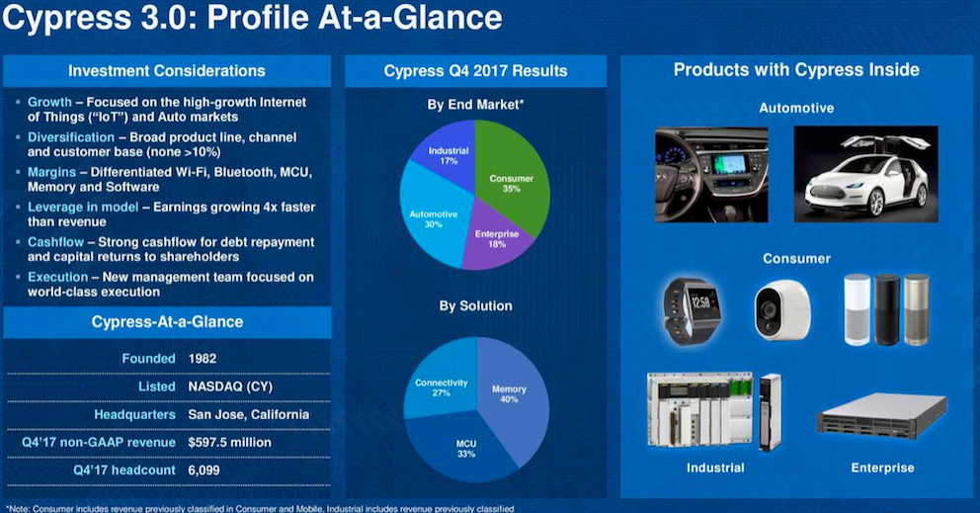980x513 pixels.
Task: Click the Investment Considerations header
Action: [167, 71]
